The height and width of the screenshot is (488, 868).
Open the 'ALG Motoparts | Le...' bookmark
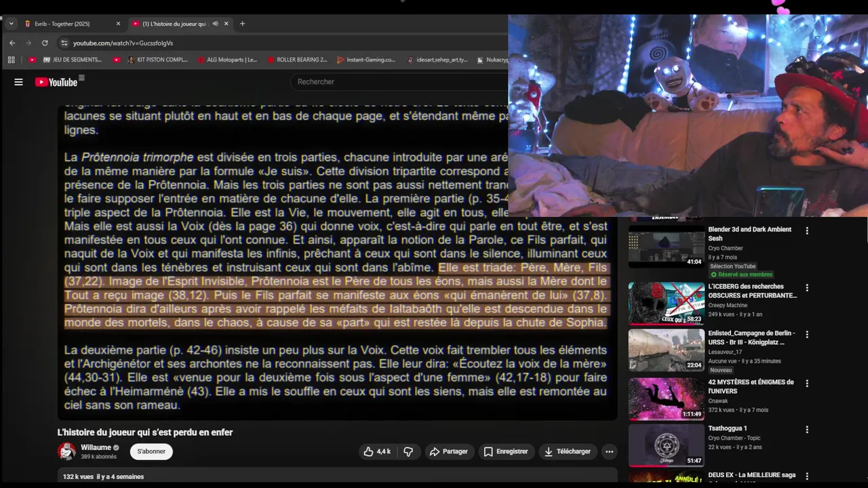227,60
